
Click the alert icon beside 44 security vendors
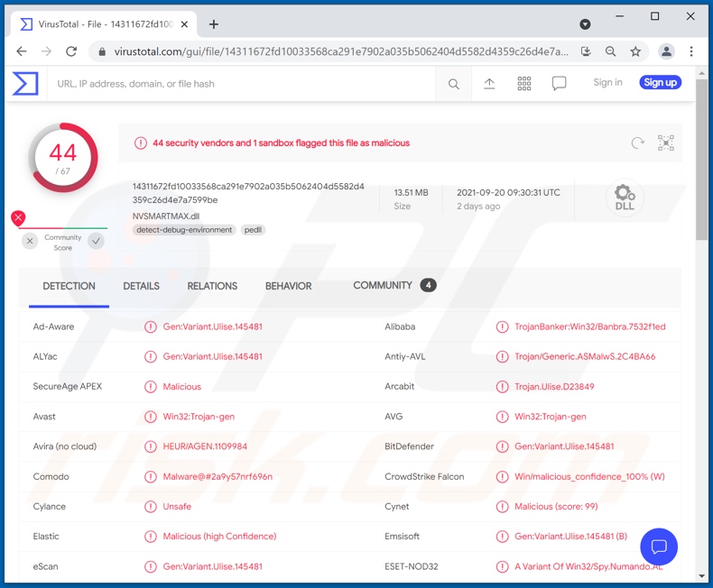(141, 143)
